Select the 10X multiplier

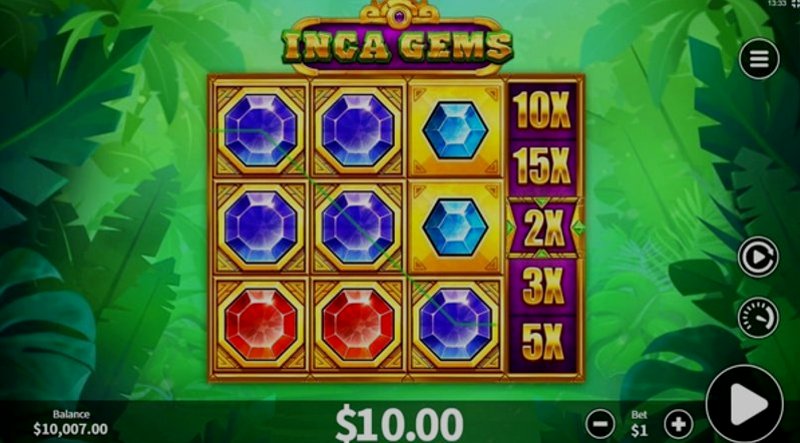[x=542, y=111]
